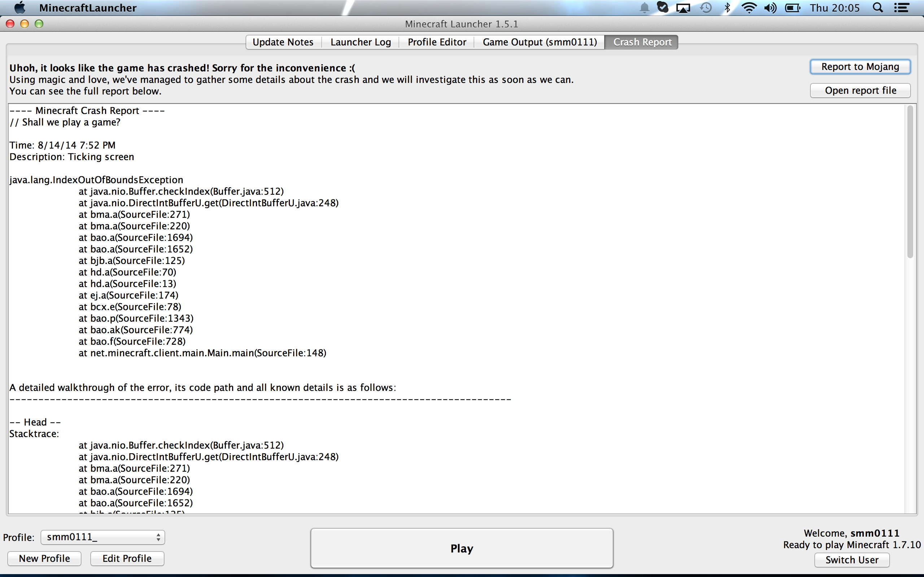Open the volume speaker icon
924x577 pixels.
click(770, 8)
